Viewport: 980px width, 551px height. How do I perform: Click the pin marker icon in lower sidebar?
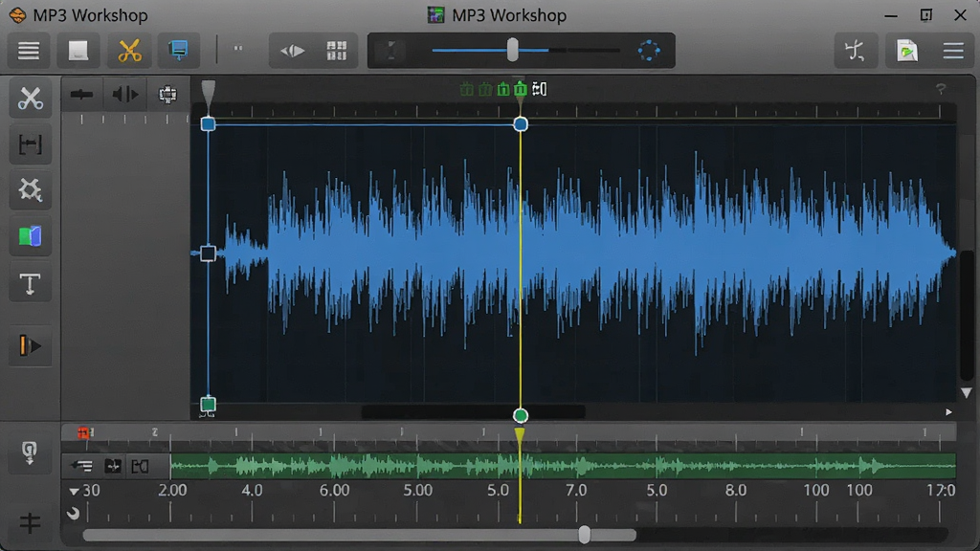(x=30, y=452)
